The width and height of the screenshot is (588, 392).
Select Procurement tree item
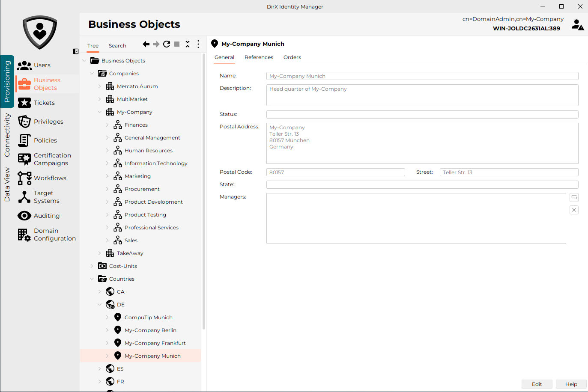click(x=142, y=189)
